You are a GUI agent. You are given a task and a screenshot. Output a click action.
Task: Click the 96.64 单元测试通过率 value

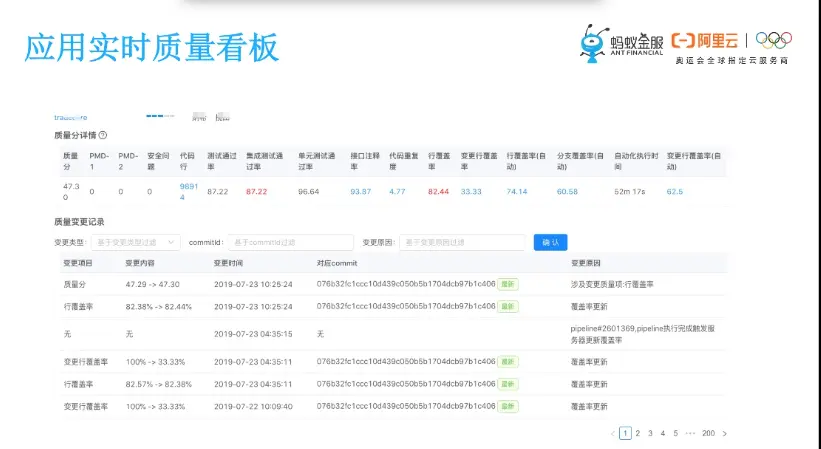pos(308,192)
